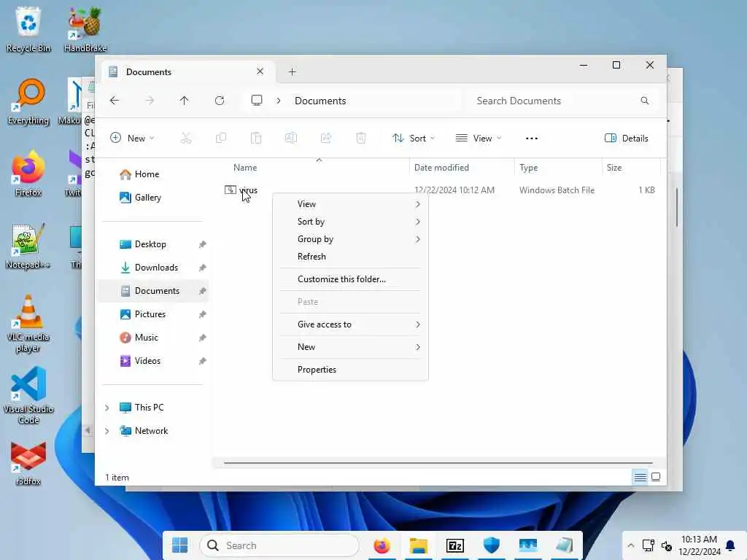The image size is (747, 560).
Task: Go to Home in navigation pane
Action: tap(139, 174)
